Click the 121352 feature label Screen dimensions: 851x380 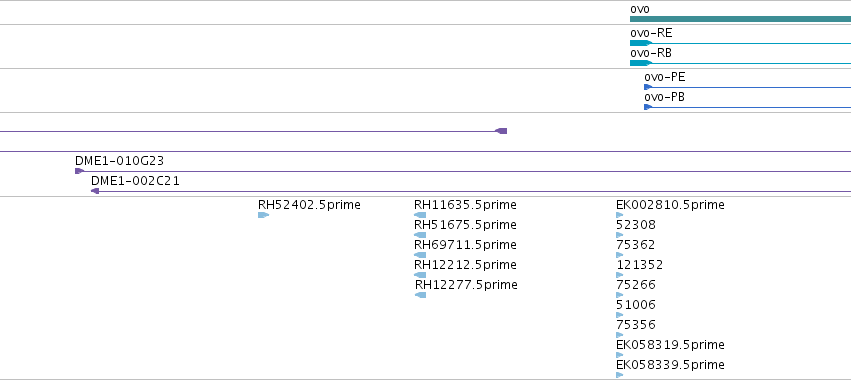pyautogui.click(x=640, y=265)
